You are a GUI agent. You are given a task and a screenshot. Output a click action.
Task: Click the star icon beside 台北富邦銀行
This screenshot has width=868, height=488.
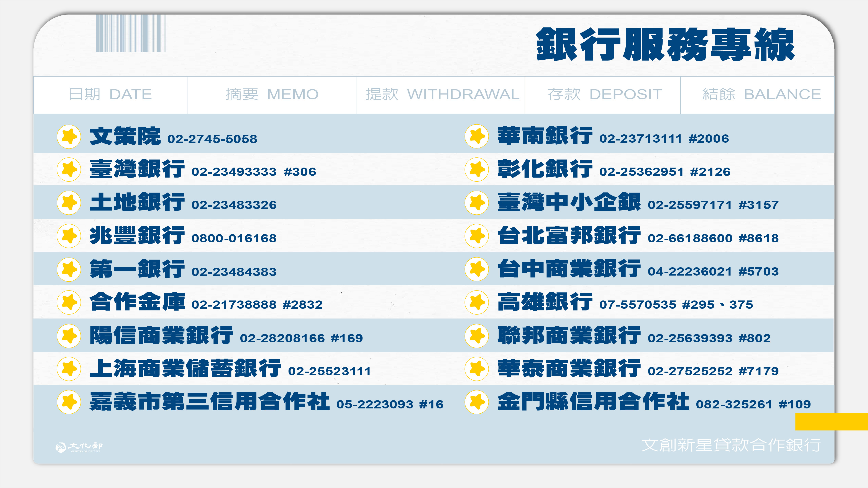point(477,236)
